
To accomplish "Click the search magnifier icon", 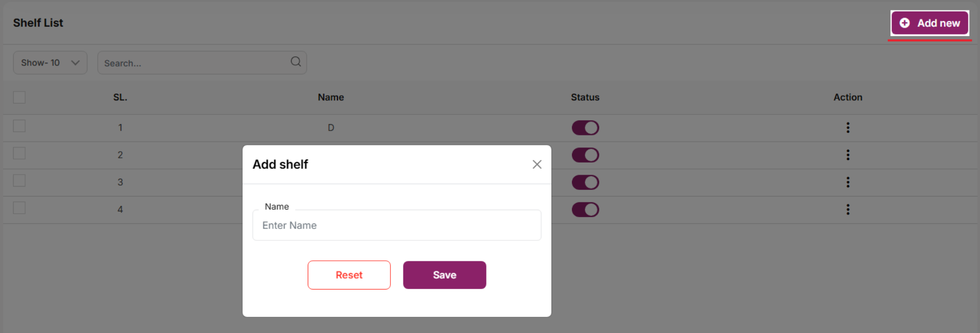I will coord(296,62).
